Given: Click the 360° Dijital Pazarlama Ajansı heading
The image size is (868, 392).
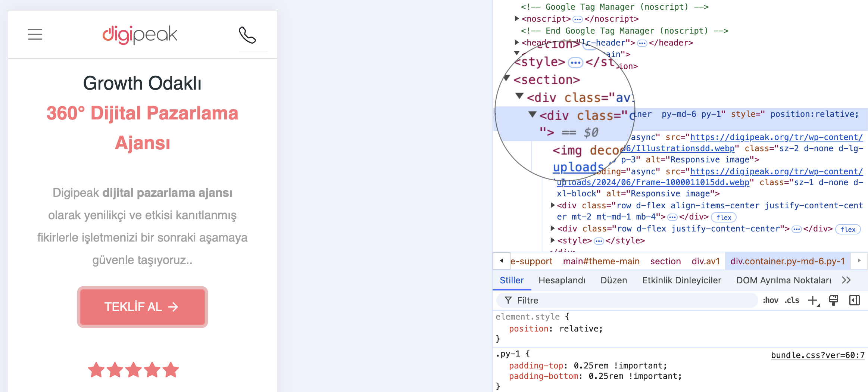Looking at the screenshot, I should pos(143,128).
